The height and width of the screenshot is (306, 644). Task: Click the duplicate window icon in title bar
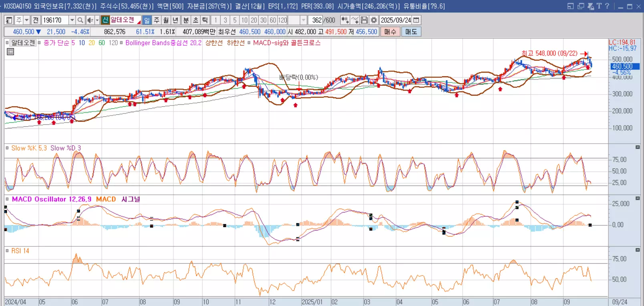[x=581, y=6]
